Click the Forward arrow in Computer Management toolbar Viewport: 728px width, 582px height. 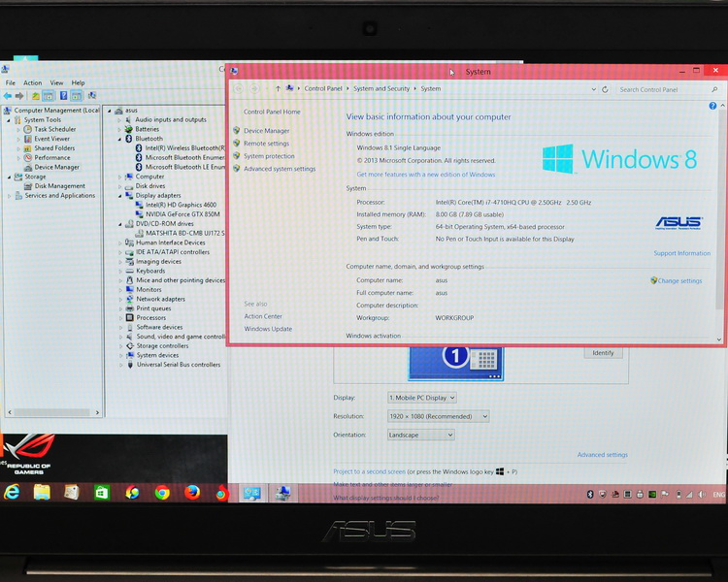pos(19,96)
